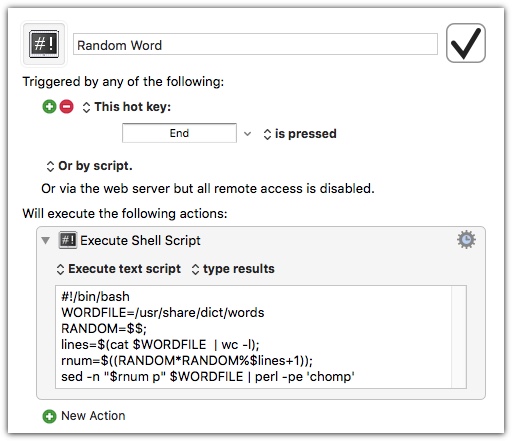Remove the hot key trigger with red minus
This screenshot has width=512, height=441.
tap(67, 107)
